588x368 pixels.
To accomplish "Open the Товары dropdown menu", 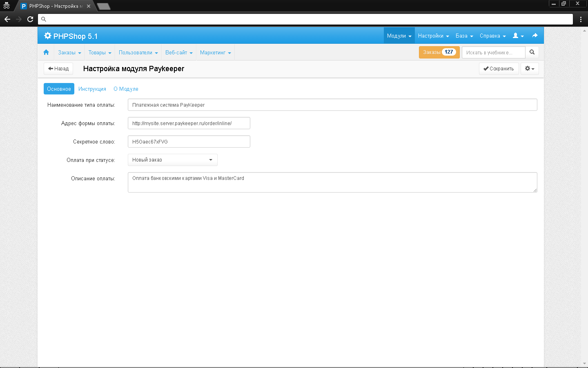I will point(100,53).
